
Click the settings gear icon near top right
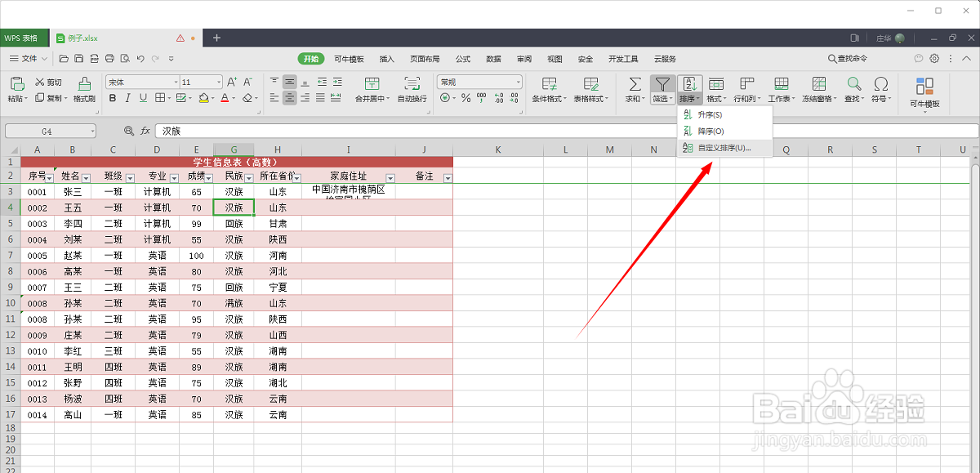[x=934, y=59]
